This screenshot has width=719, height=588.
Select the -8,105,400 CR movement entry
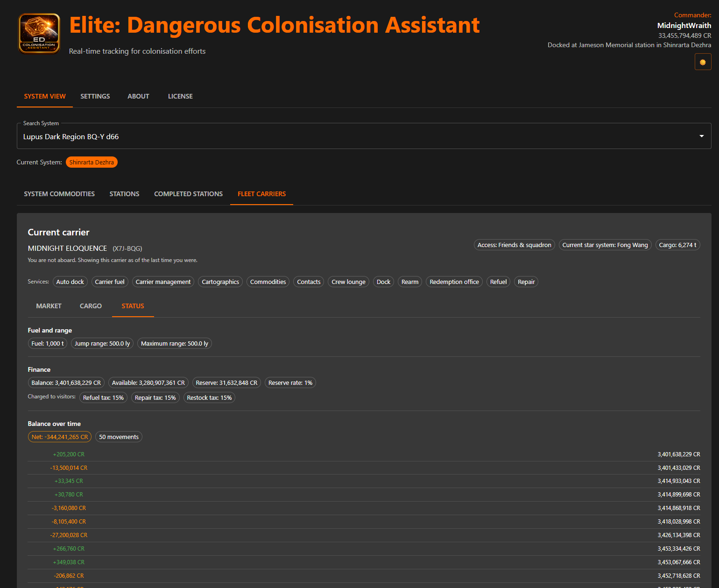364,522
